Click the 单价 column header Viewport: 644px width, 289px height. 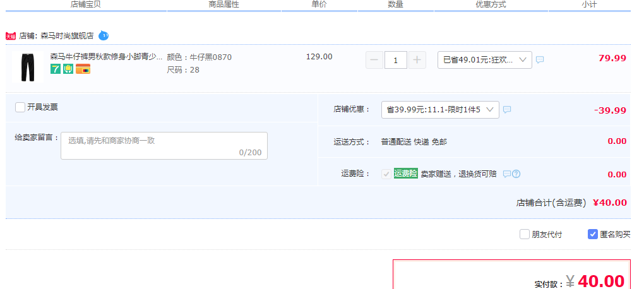coord(319,4)
